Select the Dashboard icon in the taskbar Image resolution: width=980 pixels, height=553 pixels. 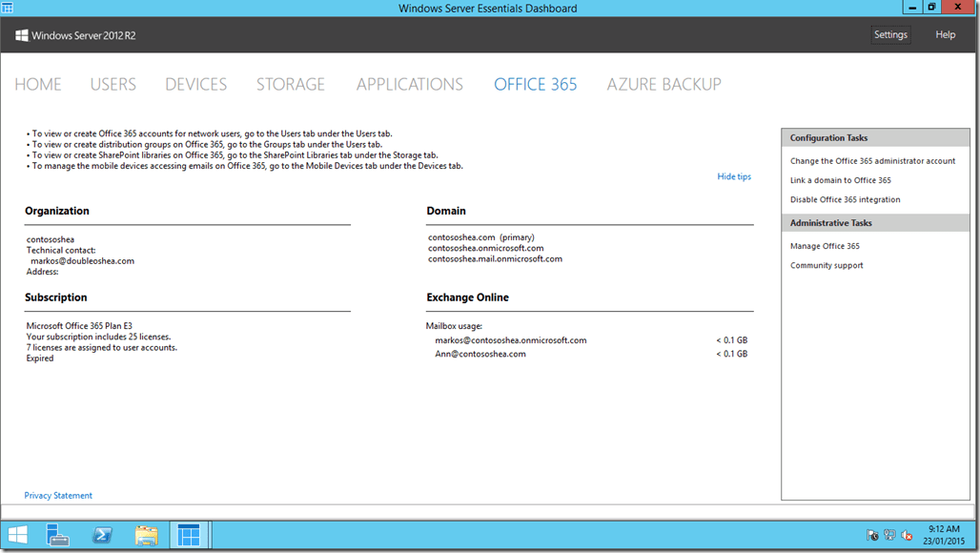coord(190,535)
